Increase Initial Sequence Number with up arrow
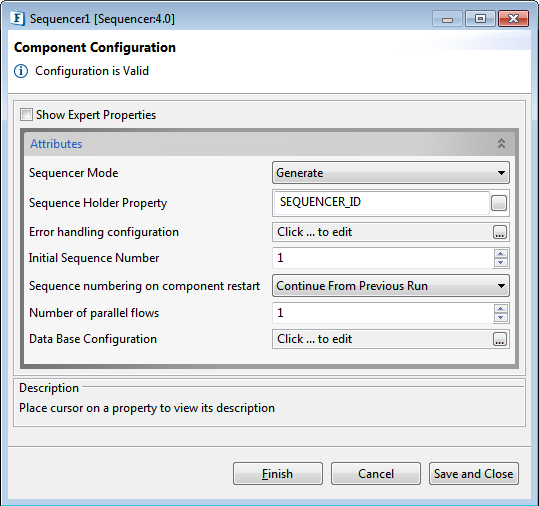Viewport: 539px width, 506px height. tap(500, 254)
